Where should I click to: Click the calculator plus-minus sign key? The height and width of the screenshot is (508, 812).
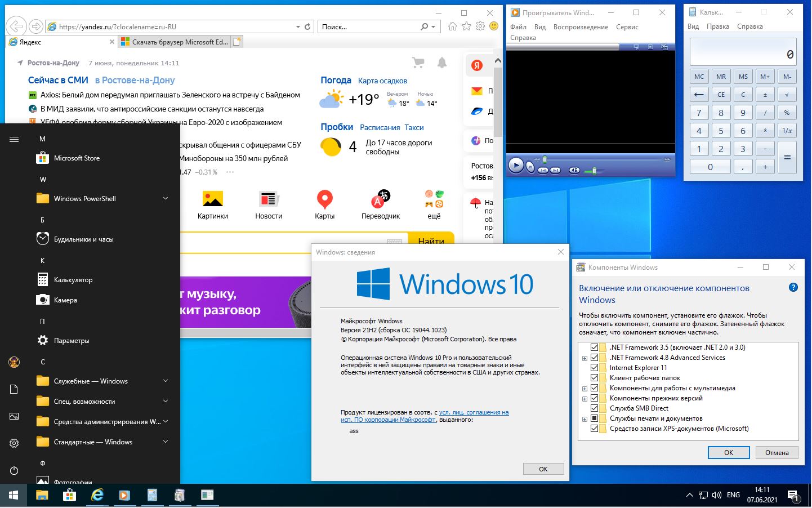coord(765,95)
